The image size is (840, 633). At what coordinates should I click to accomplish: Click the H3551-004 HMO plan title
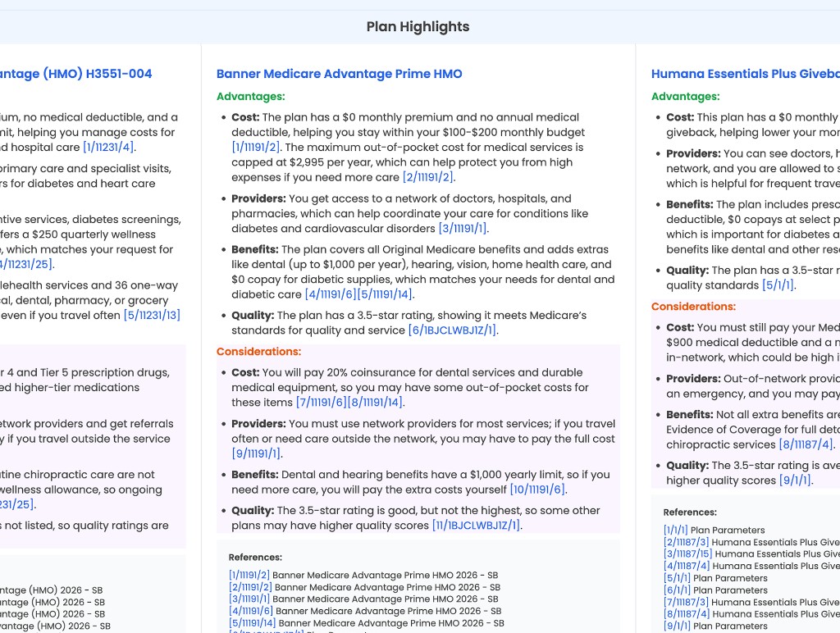pyautogui.click(x=75, y=74)
